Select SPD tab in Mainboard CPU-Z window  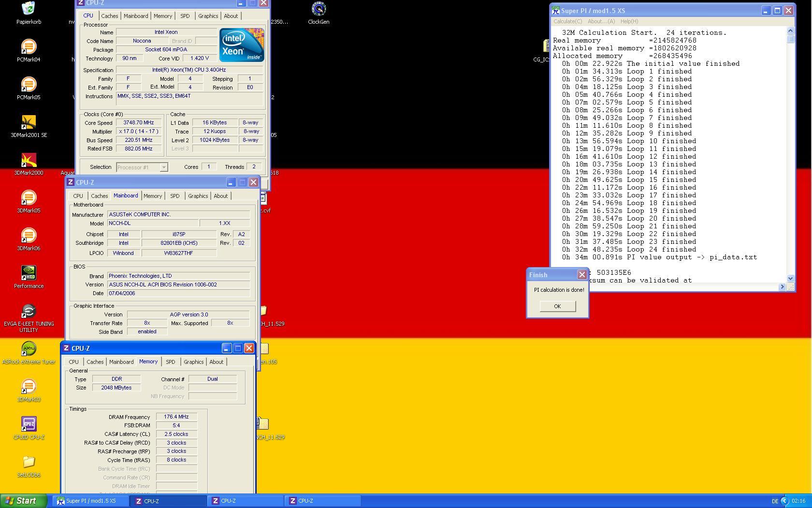tap(174, 196)
